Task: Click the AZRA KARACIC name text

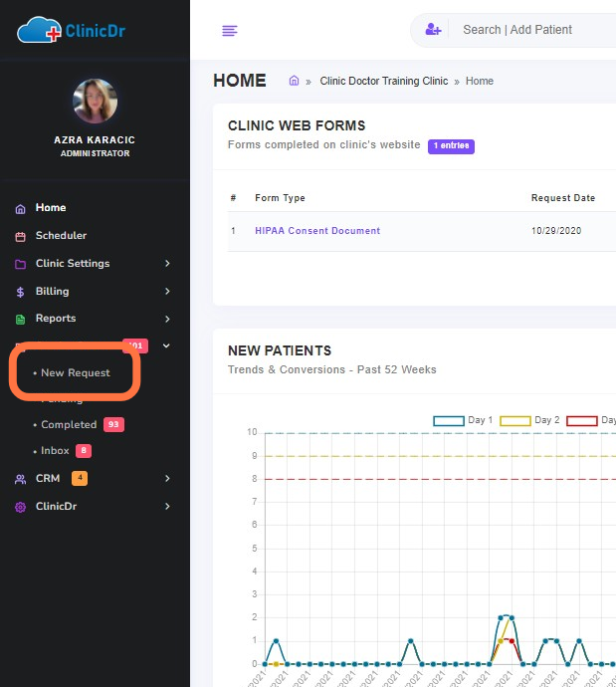Action: point(95,140)
